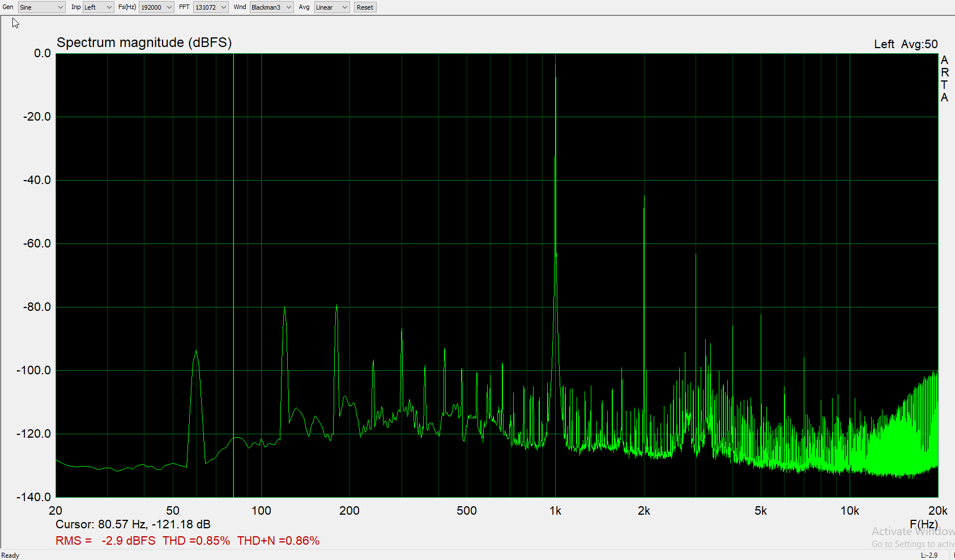Click the F(Hz) axis label

coord(924,524)
